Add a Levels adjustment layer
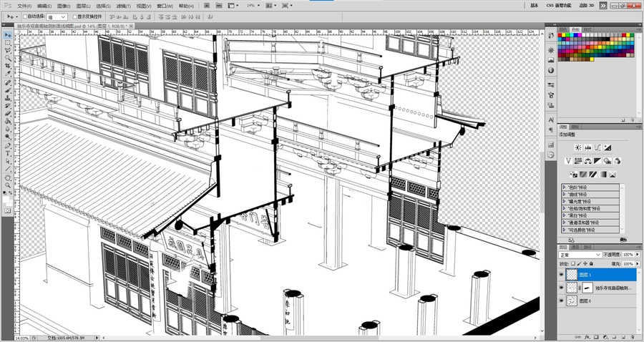Image resolution: width=644 pixels, height=342 pixels. 587,147
